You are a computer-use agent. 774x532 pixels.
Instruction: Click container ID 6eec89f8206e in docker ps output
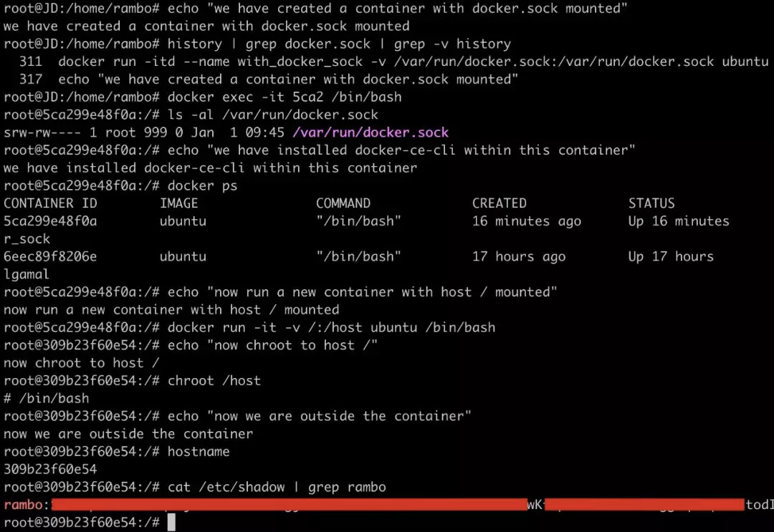click(50, 256)
